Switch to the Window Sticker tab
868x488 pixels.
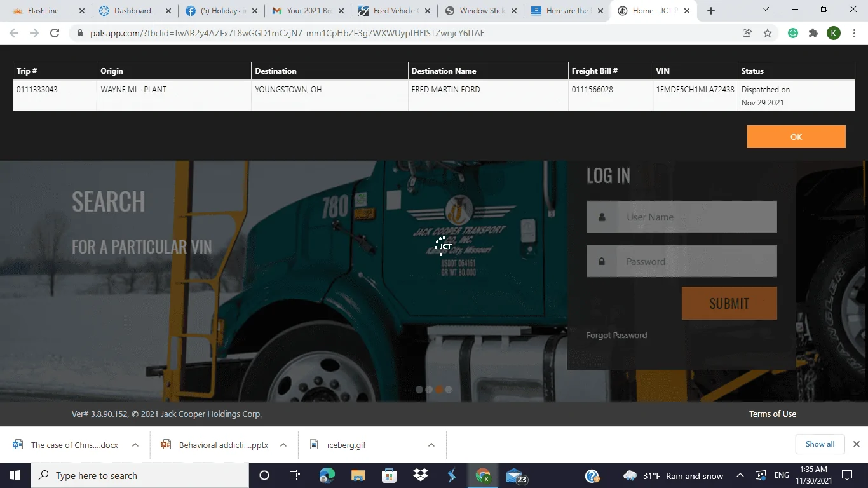(x=479, y=11)
